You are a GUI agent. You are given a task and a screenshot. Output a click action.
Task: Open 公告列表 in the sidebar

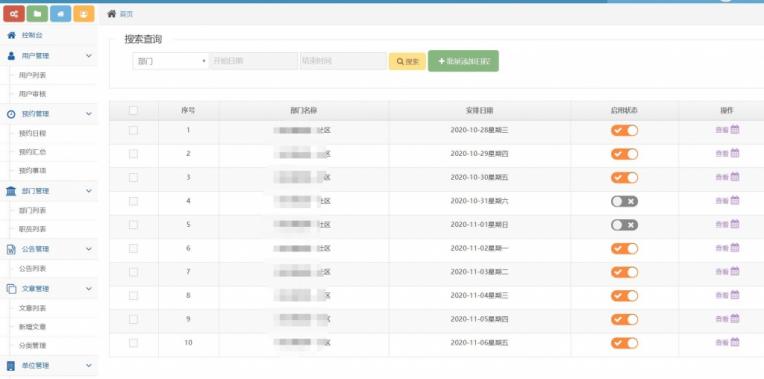(x=33, y=269)
